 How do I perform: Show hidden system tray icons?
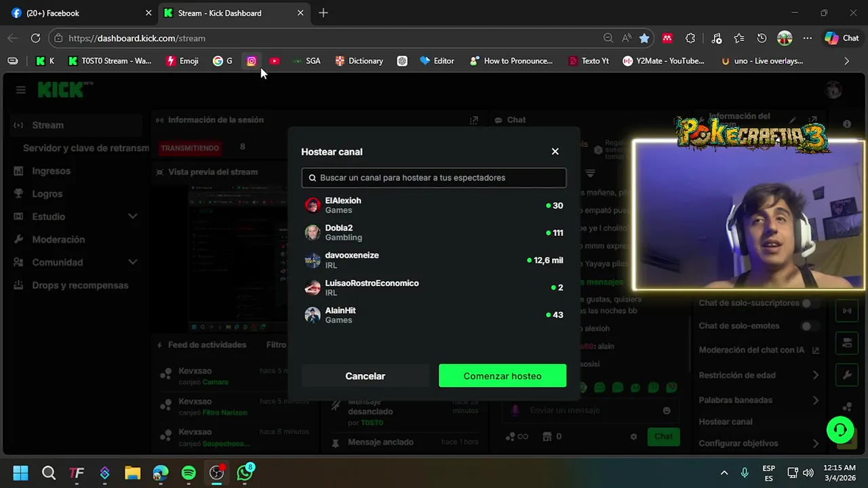point(724,472)
